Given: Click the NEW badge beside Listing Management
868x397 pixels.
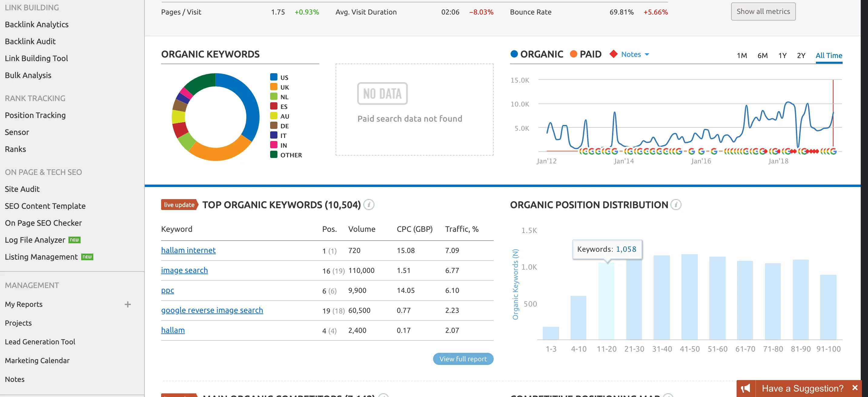Looking at the screenshot, I should tap(87, 257).
